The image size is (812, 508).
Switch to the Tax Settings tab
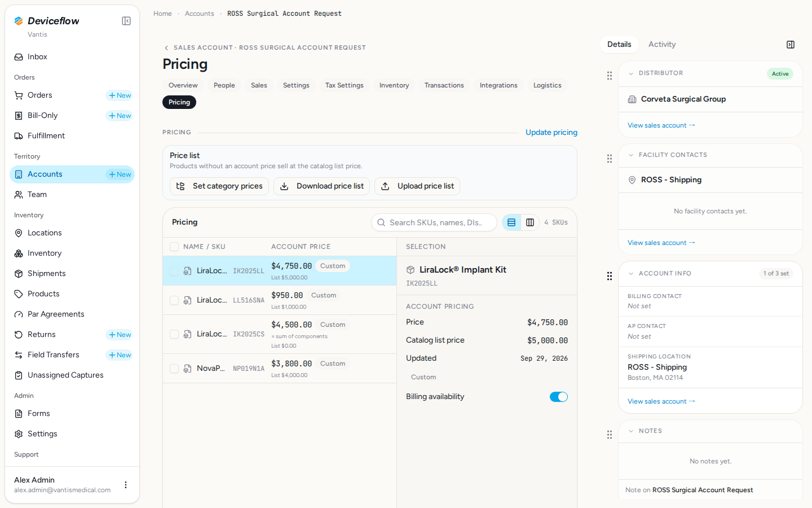coord(345,85)
